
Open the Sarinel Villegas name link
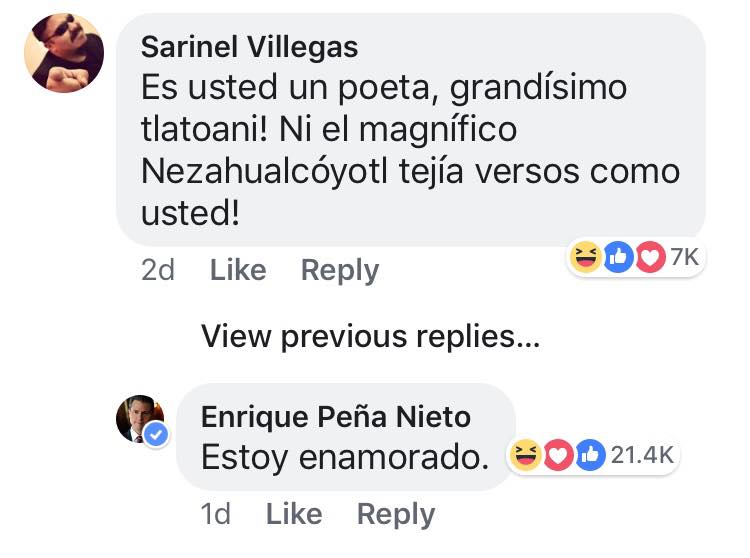250,47
